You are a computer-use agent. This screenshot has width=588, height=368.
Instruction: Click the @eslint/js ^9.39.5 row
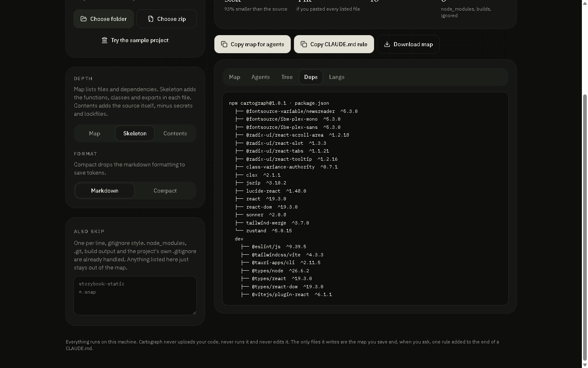click(274, 247)
